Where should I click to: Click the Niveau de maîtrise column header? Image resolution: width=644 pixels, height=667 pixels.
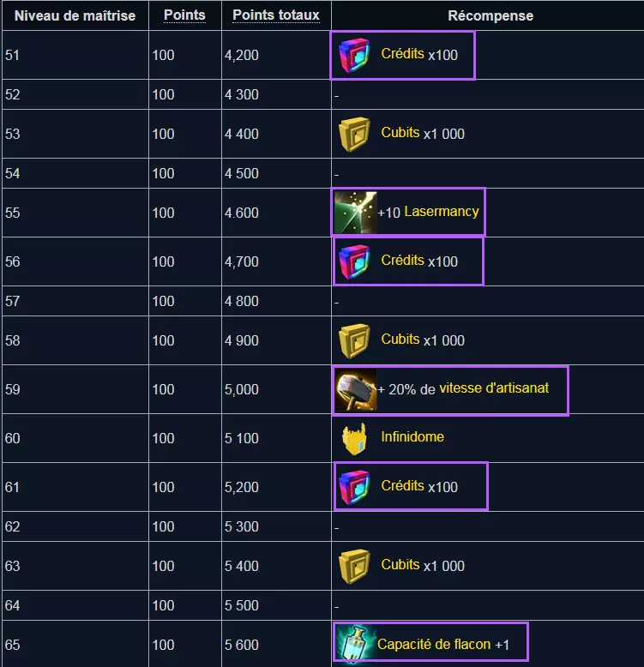(x=75, y=15)
